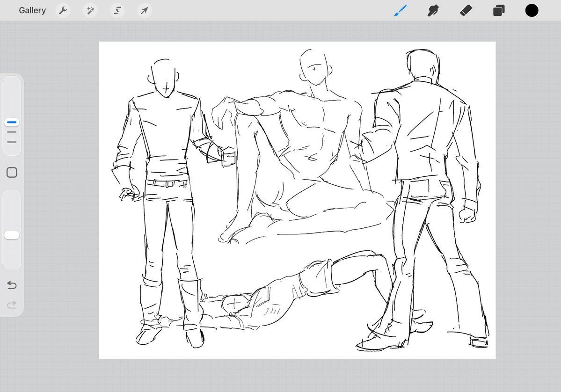This screenshot has width=561, height=392.
Task: Select the Smudge finger tool
Action: click(x=433, y=10)
